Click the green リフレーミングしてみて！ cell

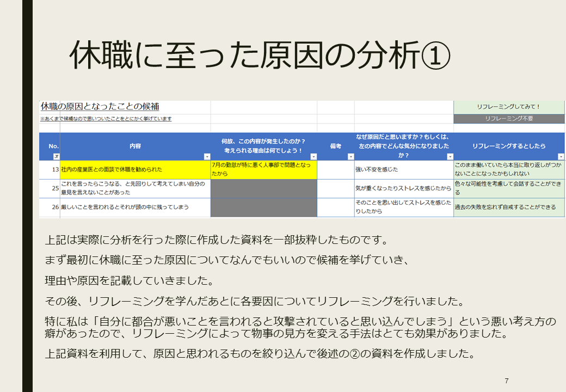point(509,107)
